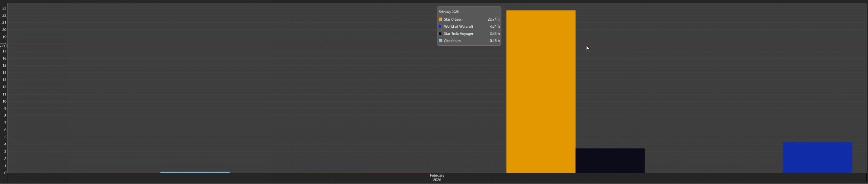Click the blue World of Warcraft bar
The height and width of the screenshot is (184, 868).
coord(817,158)
